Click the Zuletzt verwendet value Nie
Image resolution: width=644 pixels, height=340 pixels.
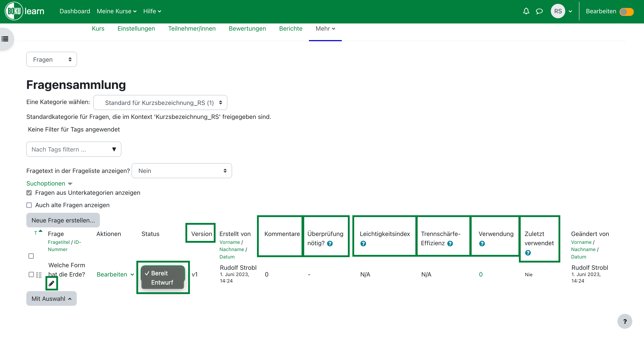[529, 274]
